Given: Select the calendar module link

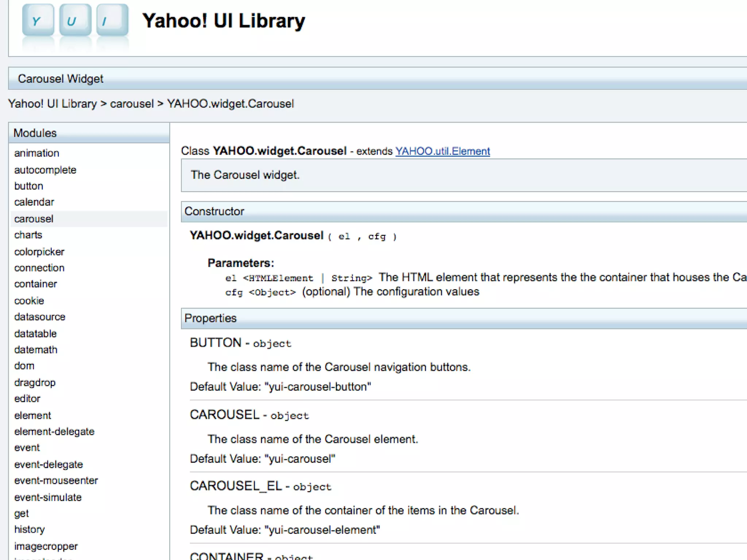Looking at the screenshot, I should (34, 202).
